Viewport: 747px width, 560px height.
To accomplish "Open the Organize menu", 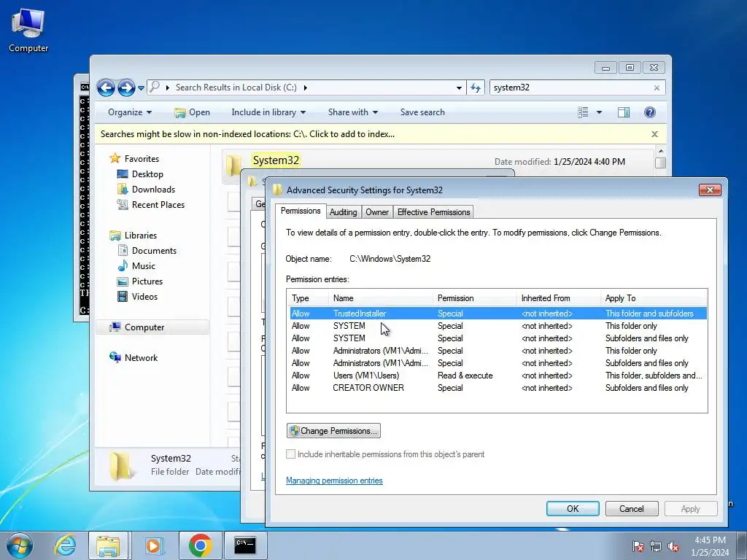I will (x=130, y=112).
